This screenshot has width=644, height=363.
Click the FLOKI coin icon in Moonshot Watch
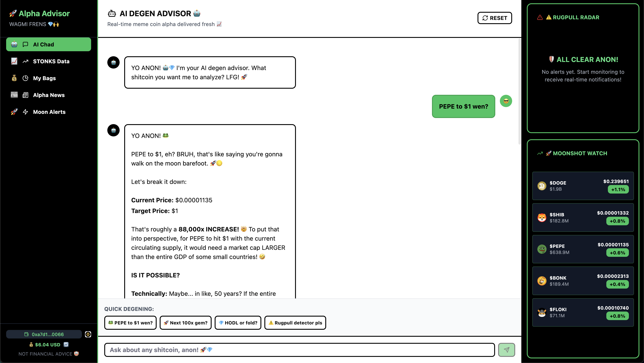[542, 312]
